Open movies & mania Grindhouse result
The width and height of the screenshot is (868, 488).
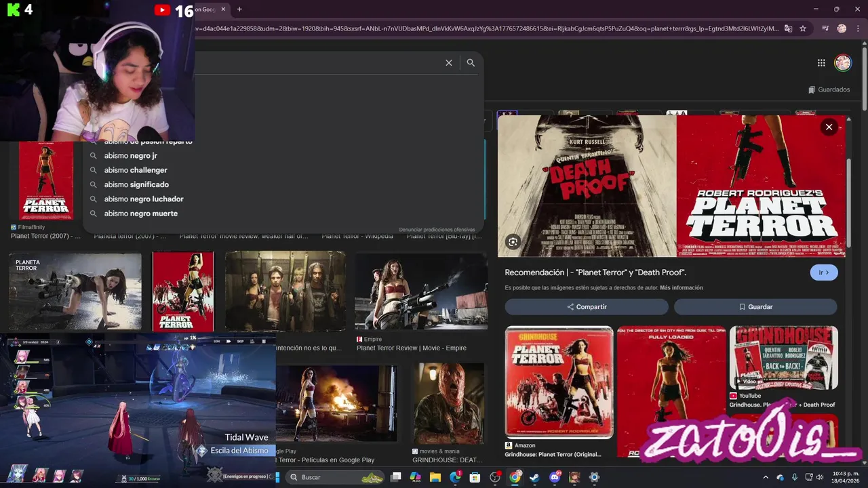[449, 403]
